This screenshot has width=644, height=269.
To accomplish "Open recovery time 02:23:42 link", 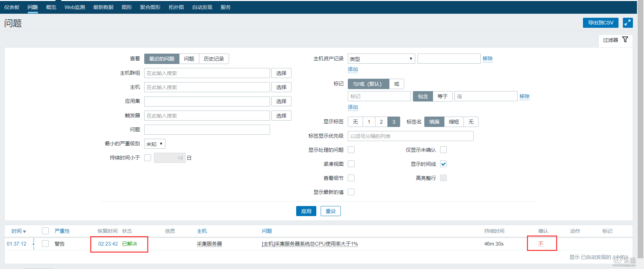I will click(x=108, y=244).
